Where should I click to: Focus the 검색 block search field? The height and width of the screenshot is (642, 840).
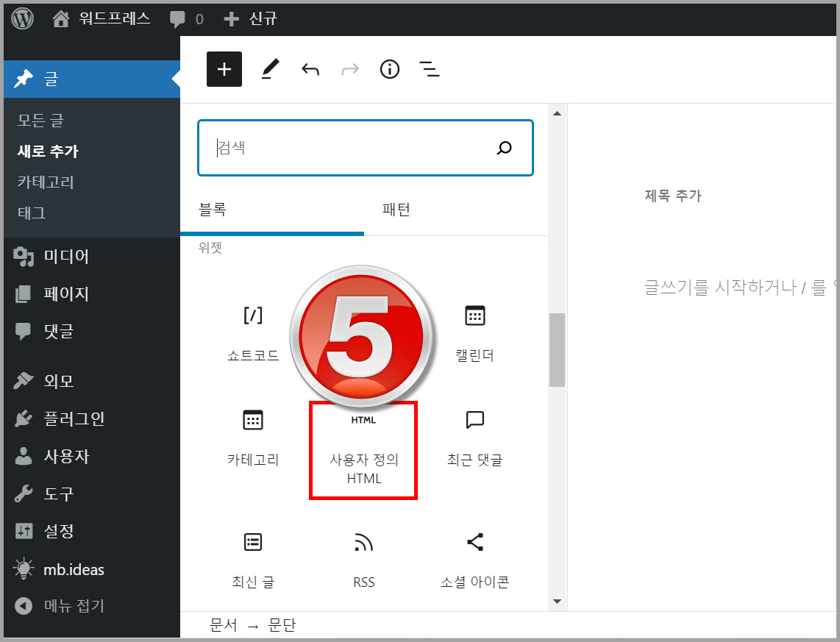pyautogui.click(x=366, y=148)
